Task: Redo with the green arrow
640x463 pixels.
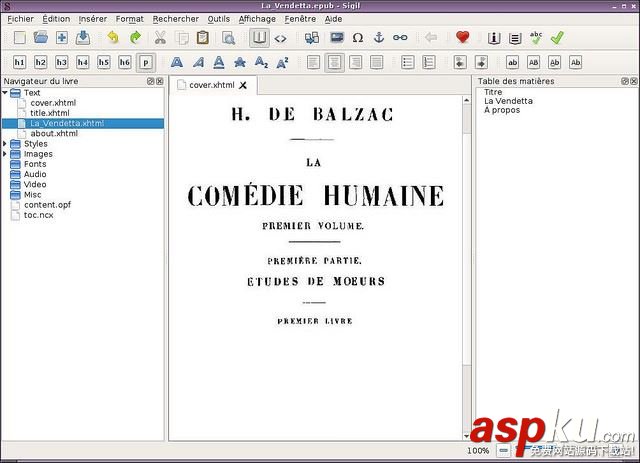Action: coord(135,38)
